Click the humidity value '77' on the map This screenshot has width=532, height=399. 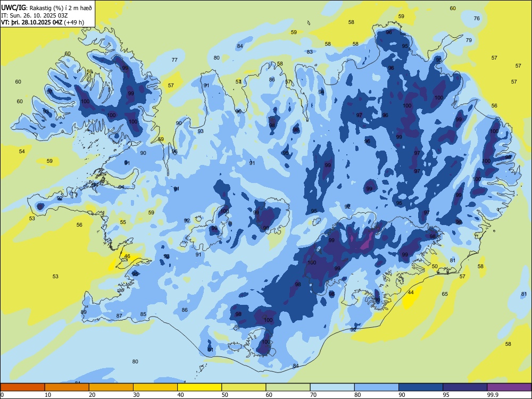click(x=174, y=60)
